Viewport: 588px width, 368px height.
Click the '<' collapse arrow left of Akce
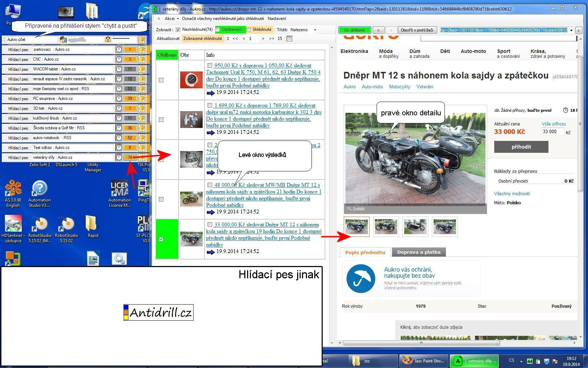coord(159,19)
